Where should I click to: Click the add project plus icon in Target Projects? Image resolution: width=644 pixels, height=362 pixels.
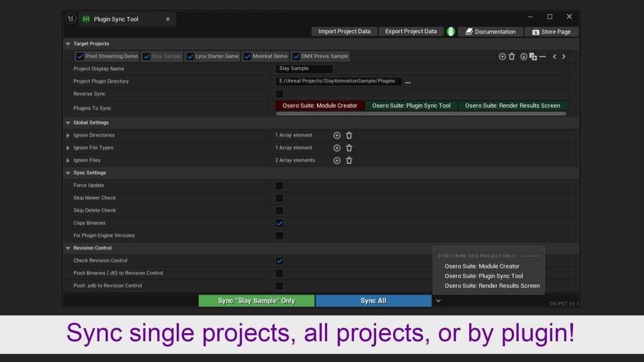pyautogui.click(x=502, y=57)
